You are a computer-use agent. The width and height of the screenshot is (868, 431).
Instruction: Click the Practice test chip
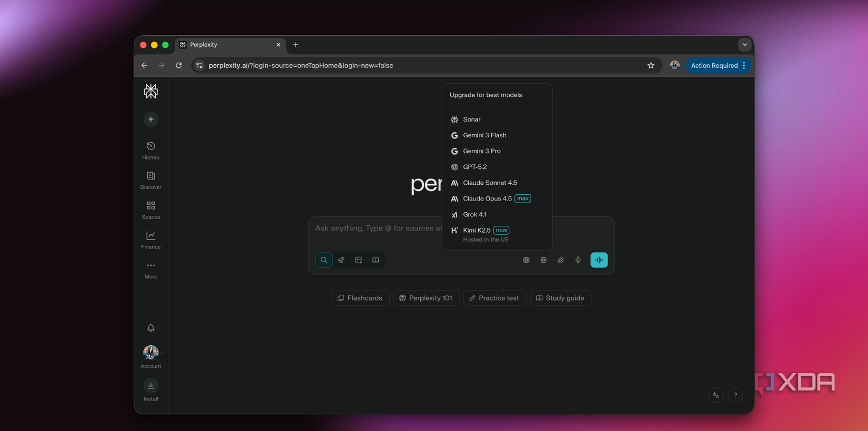(x=494, y=298)
